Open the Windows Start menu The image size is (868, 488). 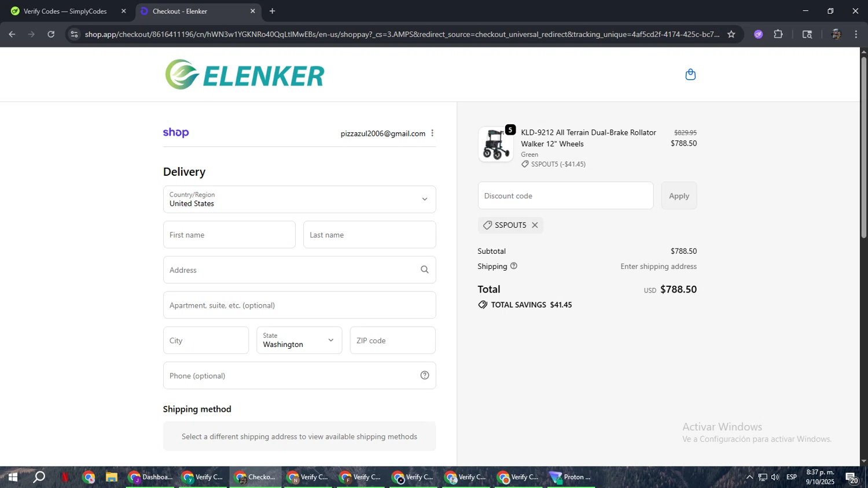click(12, 477)
